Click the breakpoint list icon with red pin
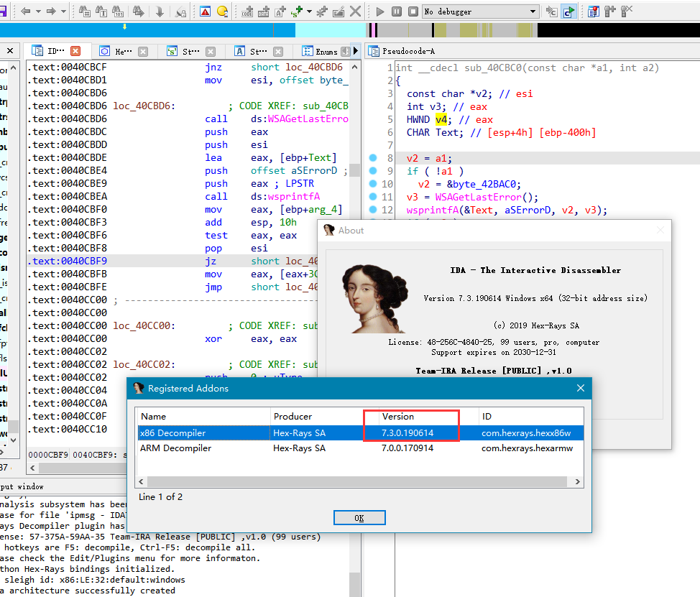The height and width of the screenshot is (597, 700). click(x=594, y=11)
